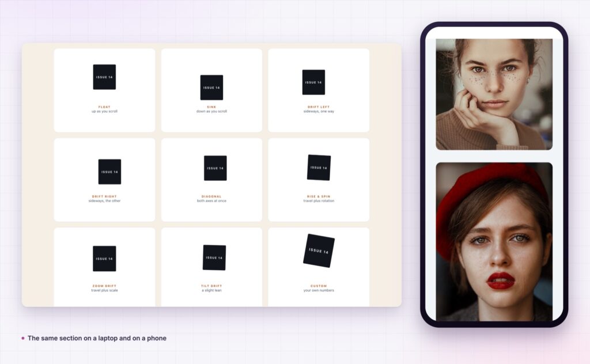Image resolution: width=590 pixels, height=364 pixels.
Task: Open the red beret woman portrait on phone
Action: click(494, 242)
